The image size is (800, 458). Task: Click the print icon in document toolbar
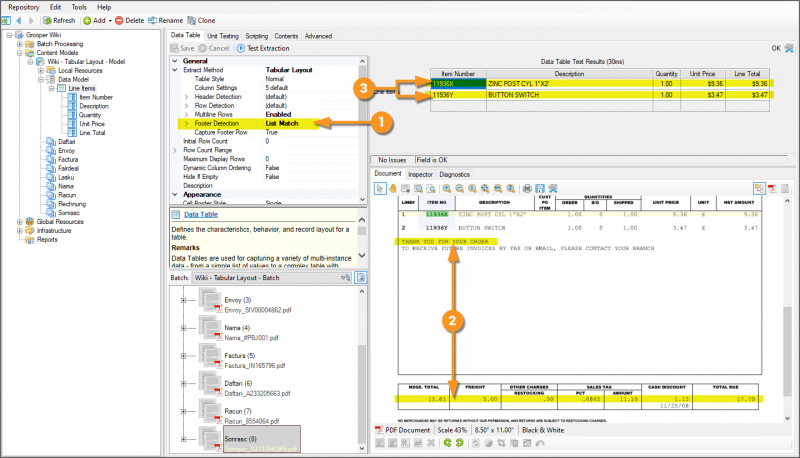coord(525,188)
